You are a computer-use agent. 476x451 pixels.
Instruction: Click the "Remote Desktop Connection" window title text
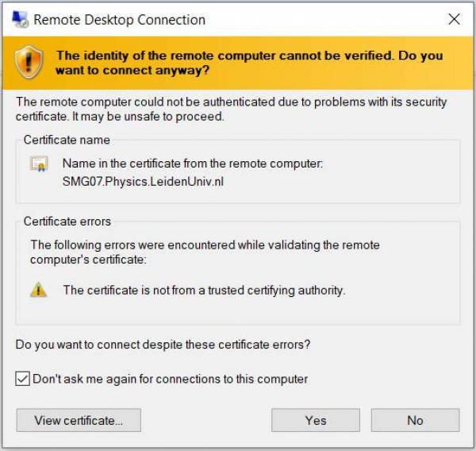click(119, 20)
